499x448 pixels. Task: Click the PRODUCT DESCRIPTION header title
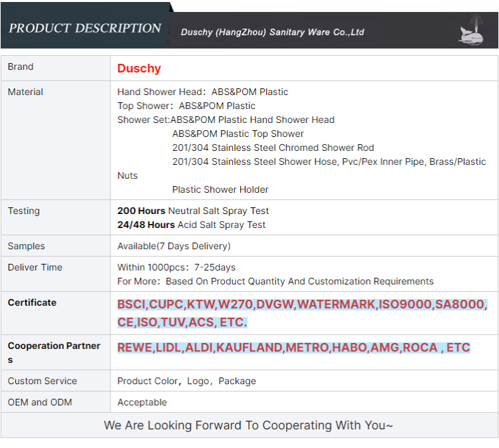pyautogui.click(x=85, y=28)
